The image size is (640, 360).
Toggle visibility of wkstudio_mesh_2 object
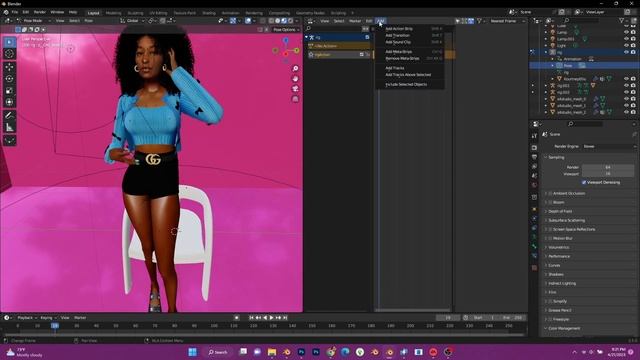[626, 112]
